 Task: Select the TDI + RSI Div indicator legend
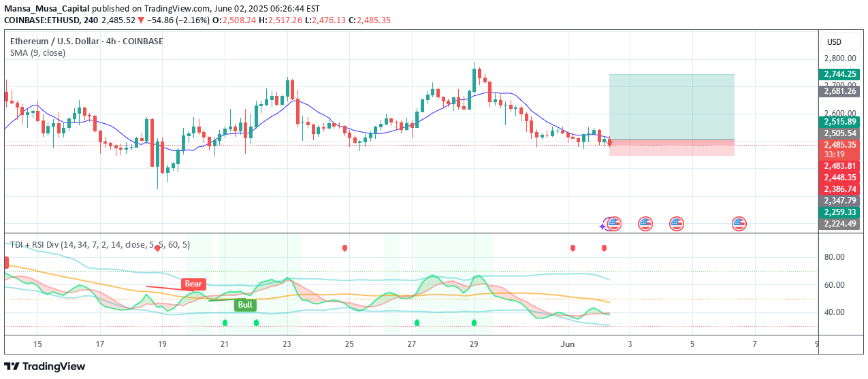tap(100, 244)
